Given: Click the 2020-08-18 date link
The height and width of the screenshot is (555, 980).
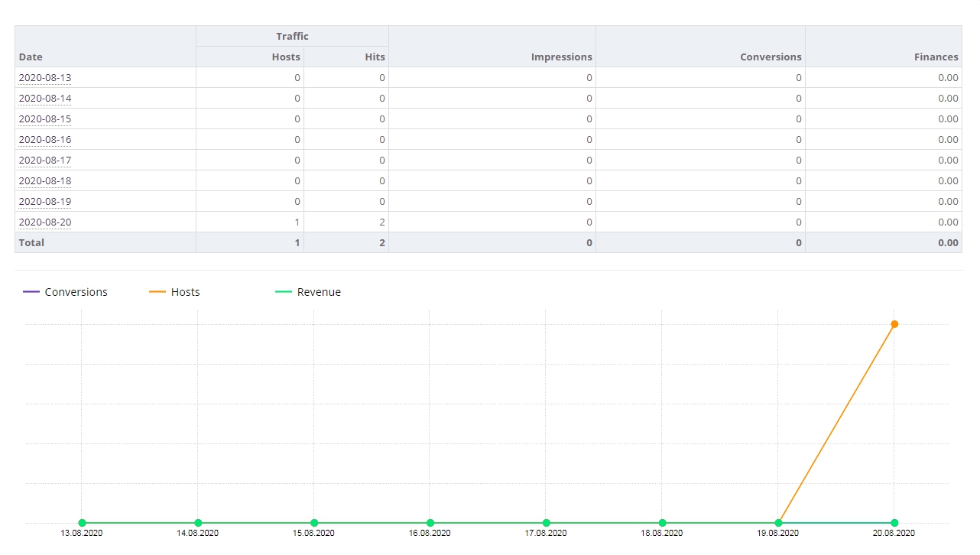Looking at the screenshot, I should (x=45, y=181).
